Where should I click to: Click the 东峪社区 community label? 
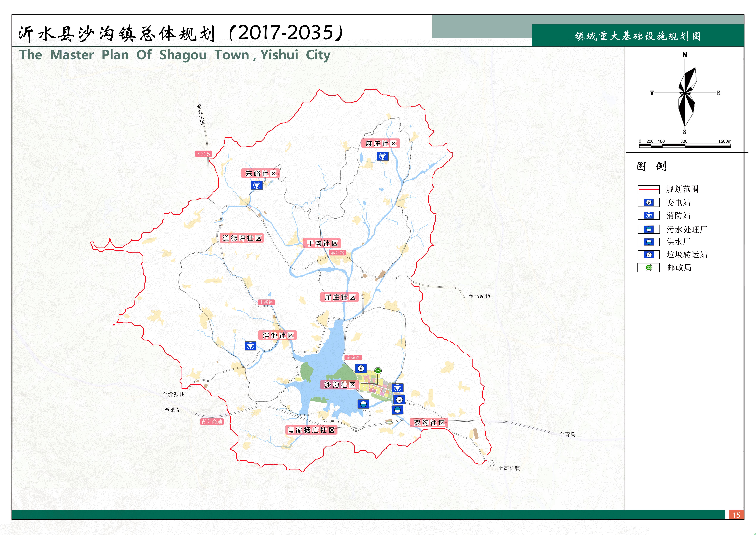pos(260,173)
